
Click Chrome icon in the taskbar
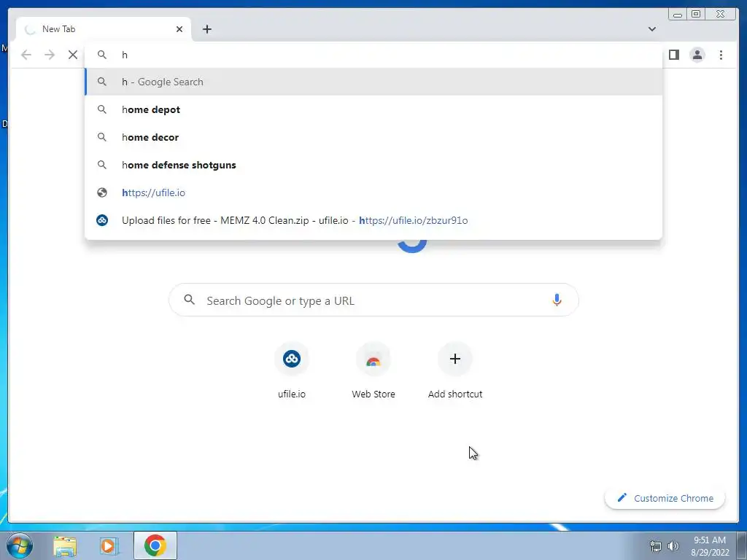155,545
